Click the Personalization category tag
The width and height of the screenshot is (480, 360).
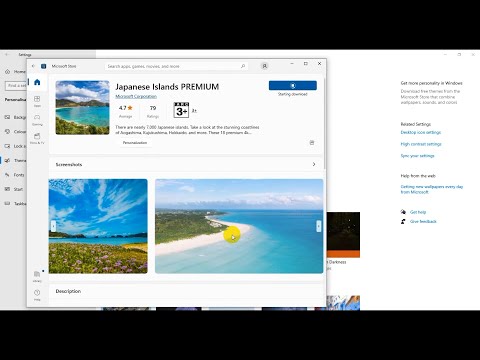(135, 143)
